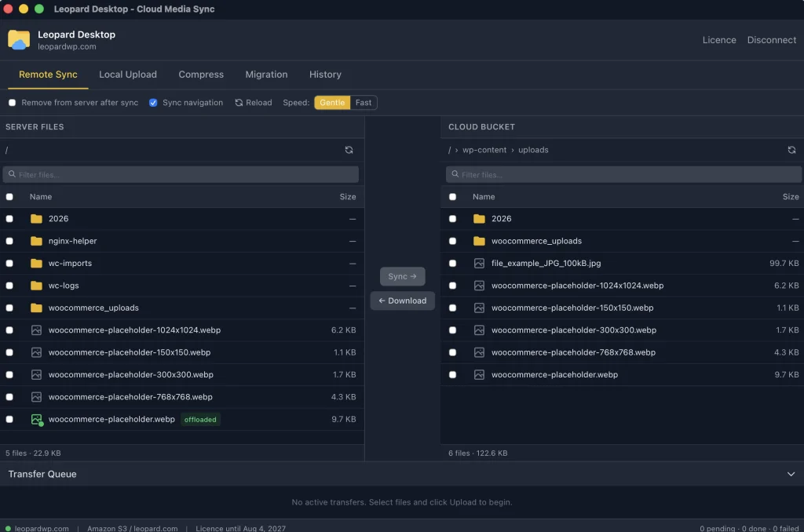Click the 2026 folder icon in Server Files
This screenshot has height=532, width=804.
pyautogui.click(x=36, y=219)
